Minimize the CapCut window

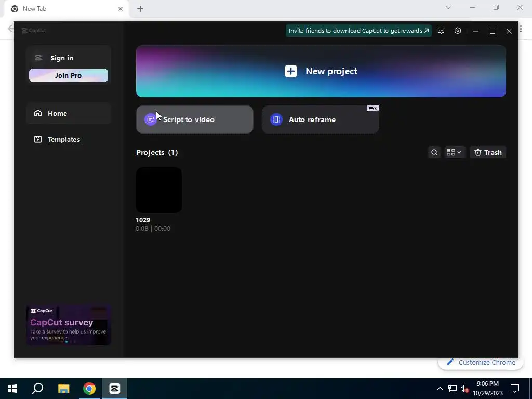[476, 31]
